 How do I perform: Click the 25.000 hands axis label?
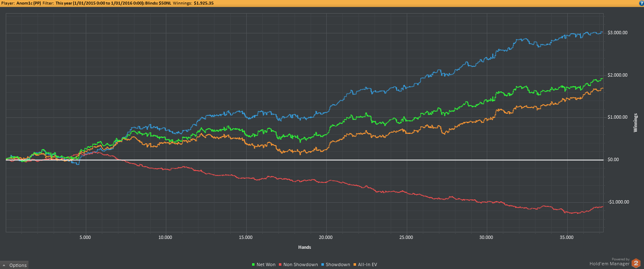[x=406, y=238]
